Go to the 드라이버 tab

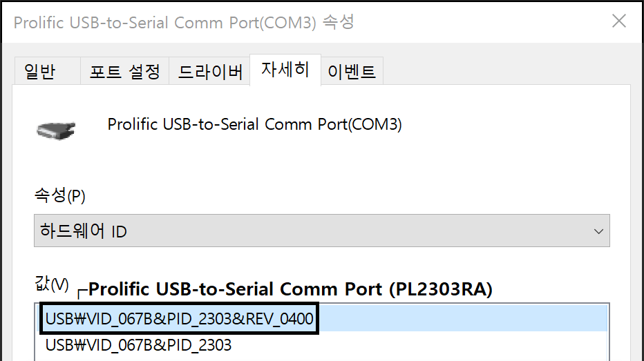pyautogui.click(x=210, y=71)
